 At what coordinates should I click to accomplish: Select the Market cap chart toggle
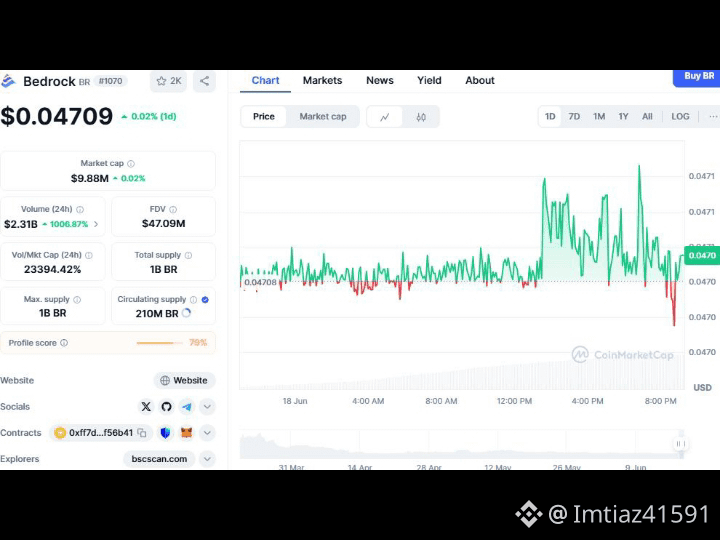click(323, 117)
